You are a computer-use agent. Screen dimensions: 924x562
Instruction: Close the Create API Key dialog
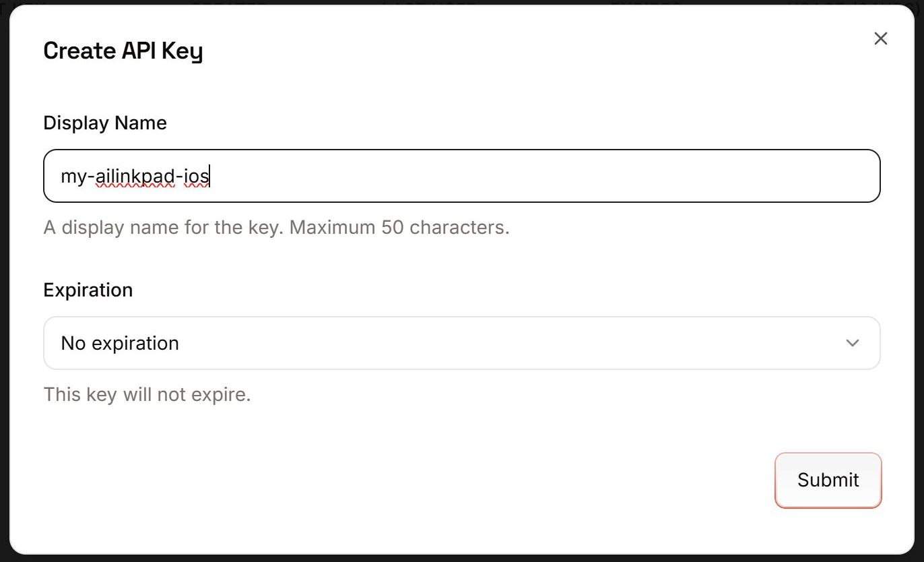(x=880, y=39)
